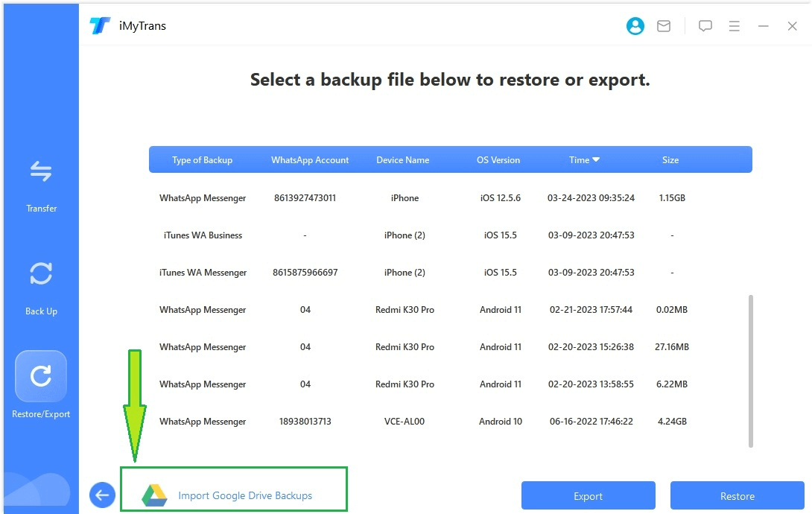Click the 6.22MB size cell
This screenshot has width=812, height=514.
[672, 384]
